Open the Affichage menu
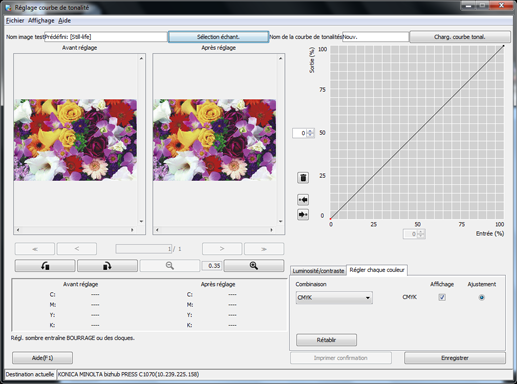 coord(41,21)
